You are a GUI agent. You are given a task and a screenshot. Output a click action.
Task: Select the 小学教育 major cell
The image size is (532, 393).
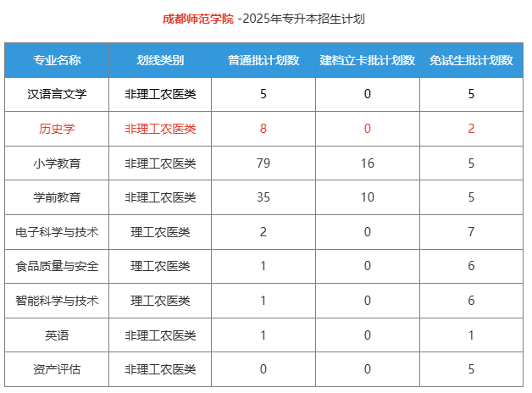[57, 163]
